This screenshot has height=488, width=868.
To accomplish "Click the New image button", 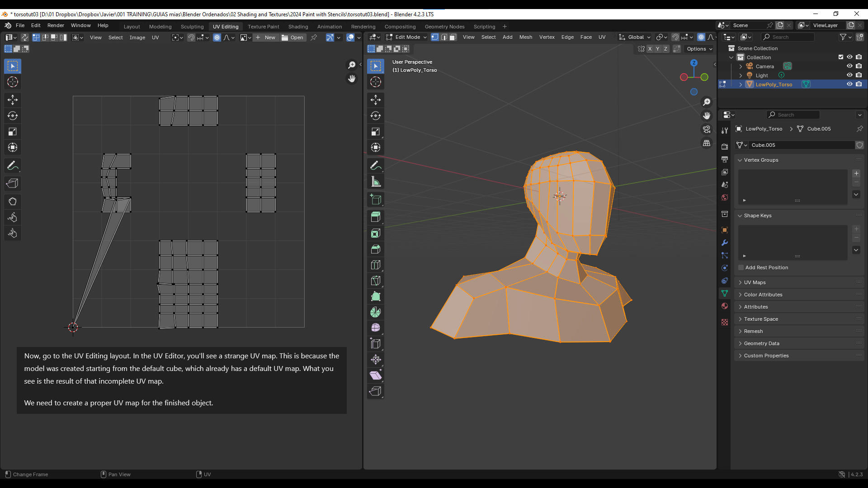I will [x=266, y=38].
